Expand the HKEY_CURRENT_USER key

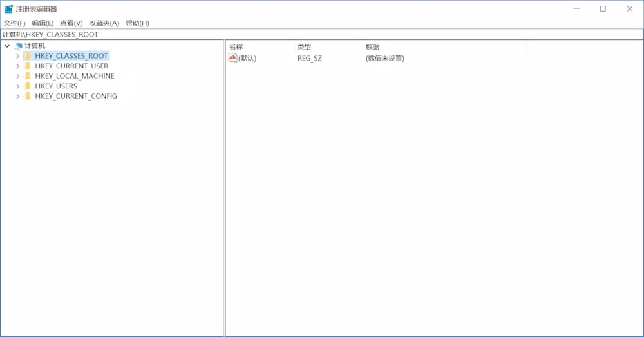17,66
